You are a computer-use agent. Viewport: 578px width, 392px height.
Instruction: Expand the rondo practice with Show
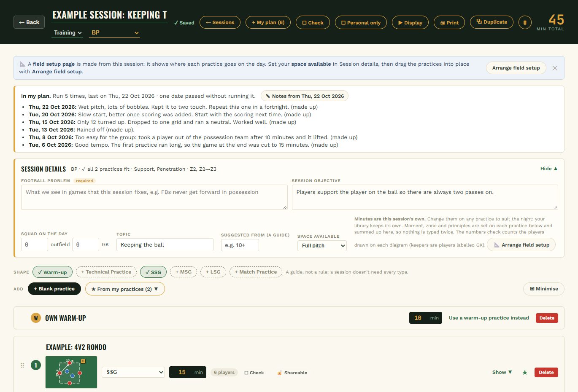[502, 372]
